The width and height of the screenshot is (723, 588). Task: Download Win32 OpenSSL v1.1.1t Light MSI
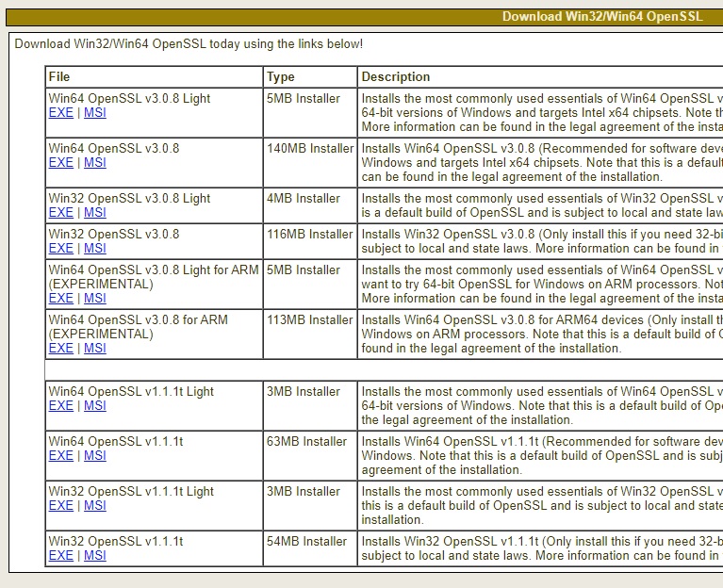94,506
